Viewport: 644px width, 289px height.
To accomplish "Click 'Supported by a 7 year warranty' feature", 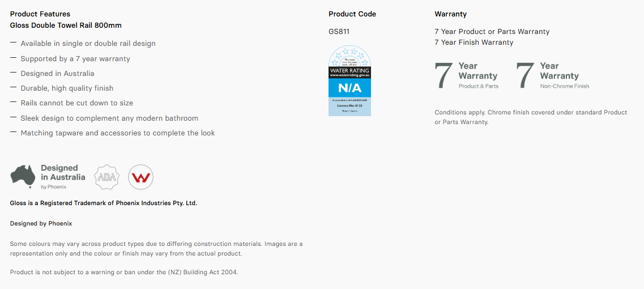I will click(x=75, y=58).
